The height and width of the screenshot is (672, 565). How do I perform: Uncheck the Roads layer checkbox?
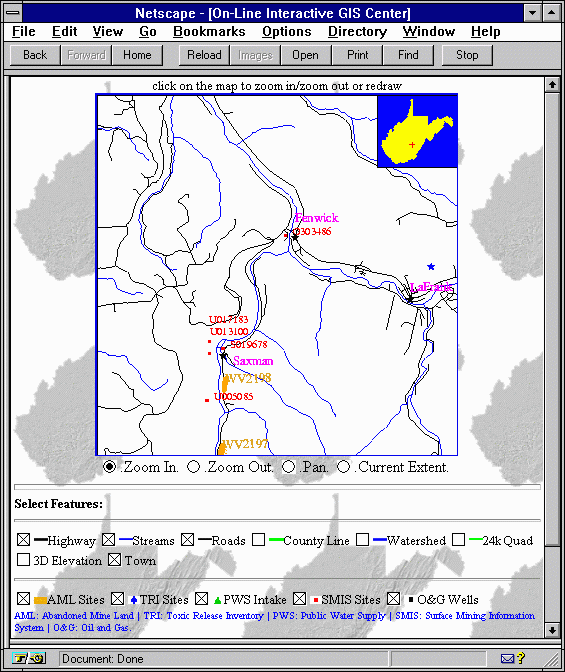click(x=187, y=540)
